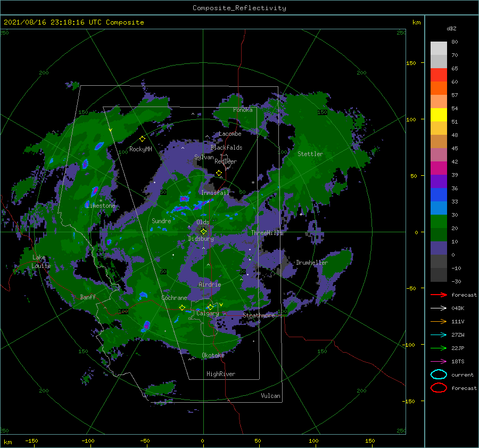Select the cyan 27ZW arrow icon
This screenshot has height=448, width=479.
(439, 335)
